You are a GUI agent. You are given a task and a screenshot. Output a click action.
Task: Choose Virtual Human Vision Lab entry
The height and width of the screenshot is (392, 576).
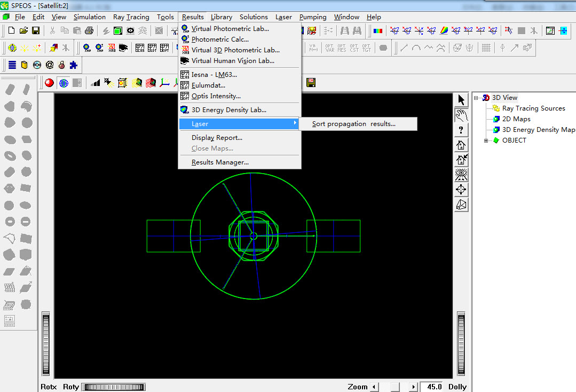(x=240, y=61)
